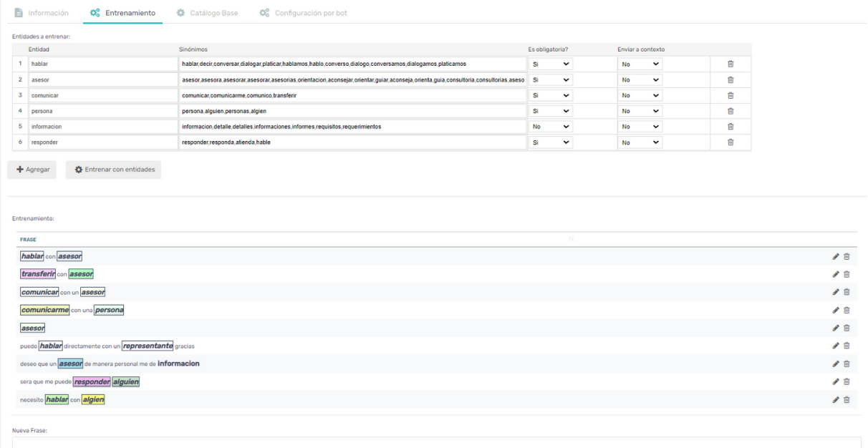The height and width of the screenshot is (448, 868).
Task: Click the synonyms field for 'persona' entity
Action: point(352,111)
